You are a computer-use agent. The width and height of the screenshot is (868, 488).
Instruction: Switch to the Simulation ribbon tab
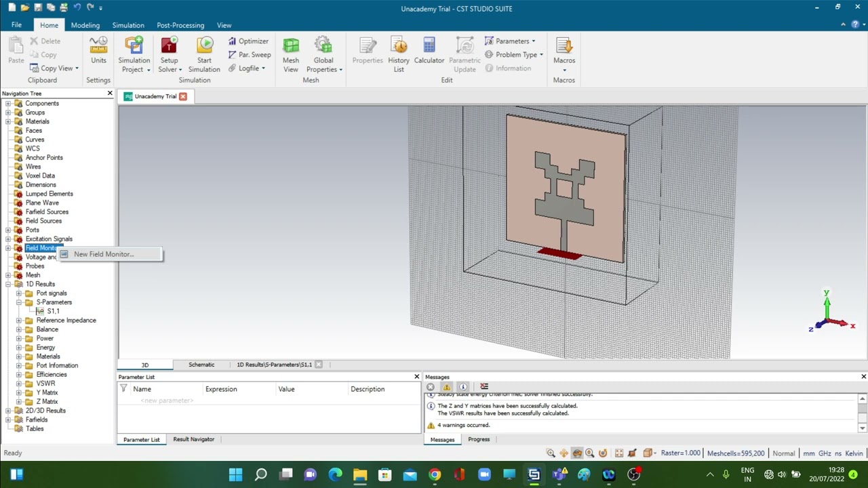[128, 25]
